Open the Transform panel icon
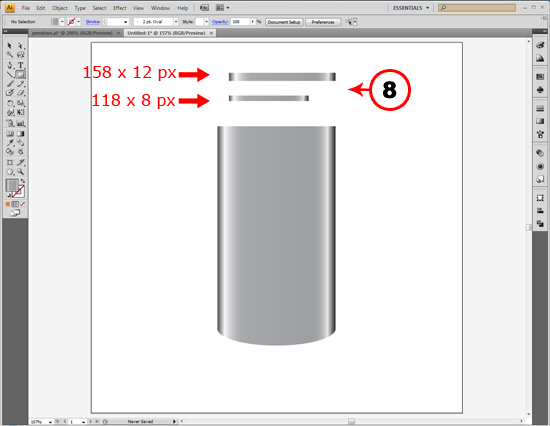This screenshot has height=426, width=550. click(540, 198)
